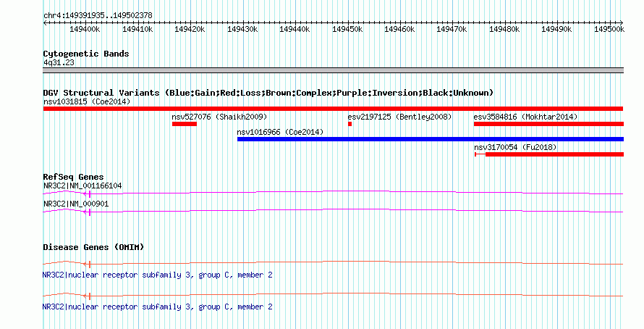Click the nsv527076 (Shaikh2009) label
Image resolution: width=644 pixels, height=329 pixels.
(219, 117)
